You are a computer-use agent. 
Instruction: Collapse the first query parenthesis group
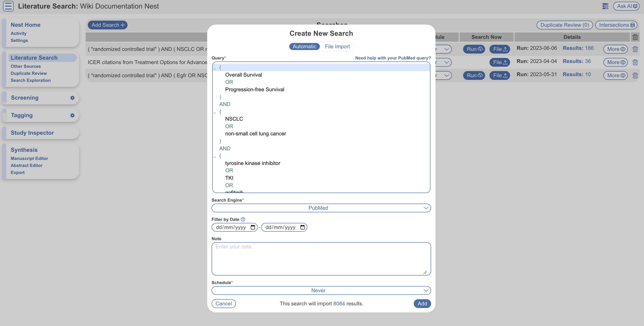tap(214, 68)
